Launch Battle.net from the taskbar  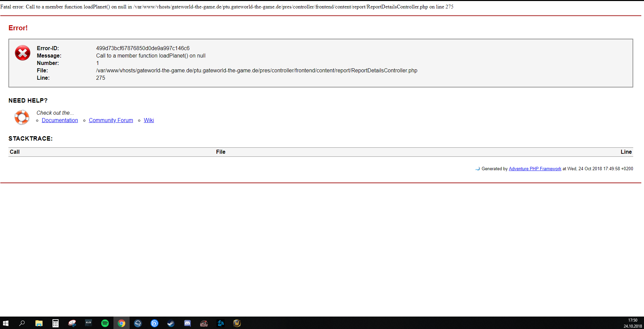pos(221,323)
